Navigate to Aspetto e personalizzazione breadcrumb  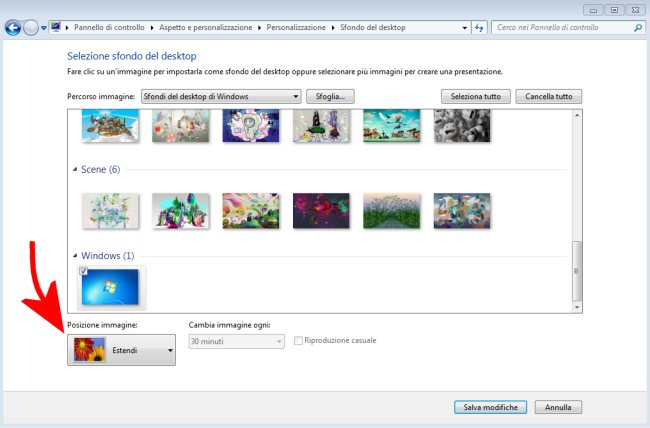coord(205,27)
